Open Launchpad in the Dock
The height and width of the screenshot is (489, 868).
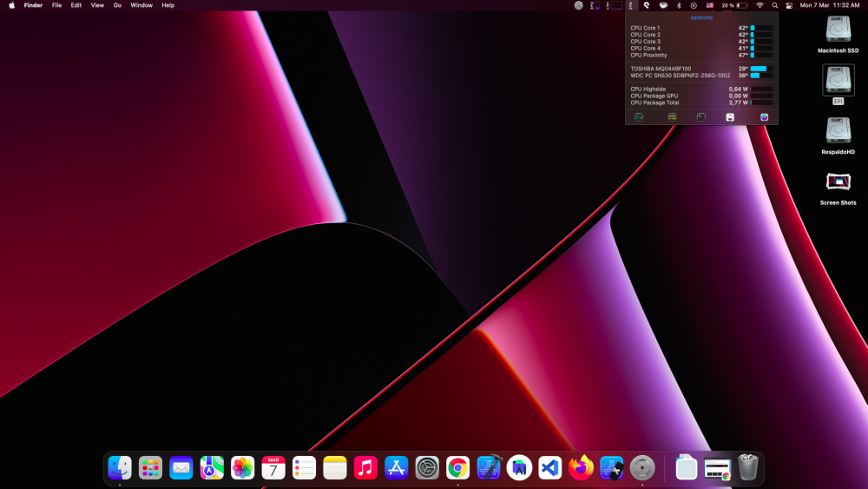tap(150, 468)
